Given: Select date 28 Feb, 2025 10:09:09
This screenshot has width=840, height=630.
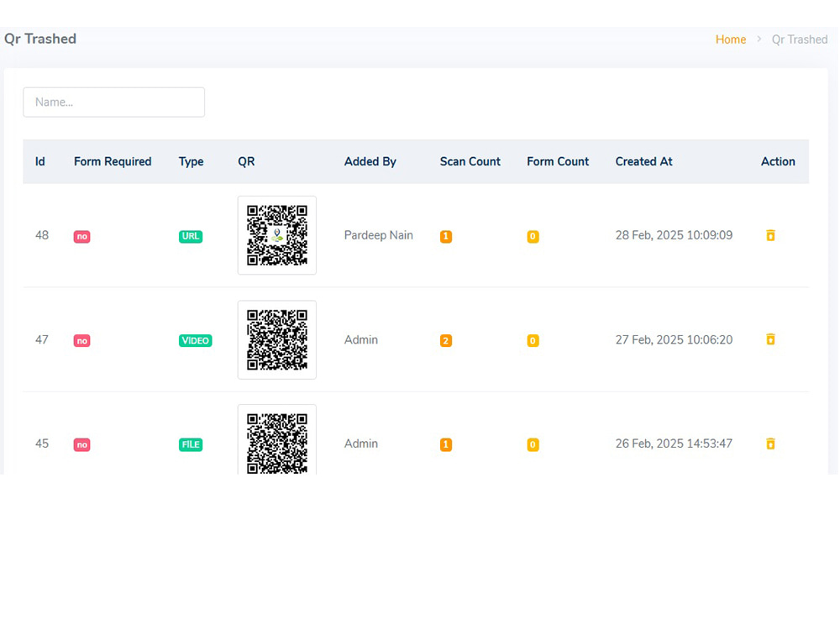Looking at the screenshot, I should 674,235.
